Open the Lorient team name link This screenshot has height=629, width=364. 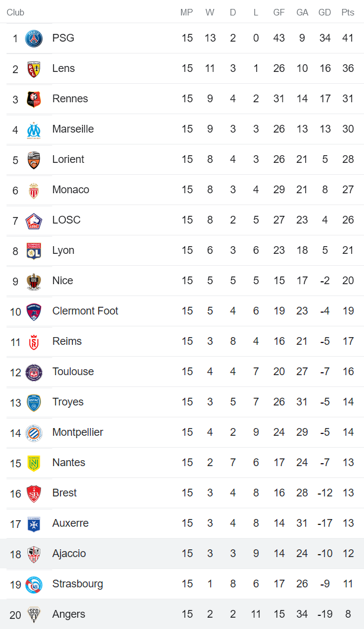tap(68, 159)
